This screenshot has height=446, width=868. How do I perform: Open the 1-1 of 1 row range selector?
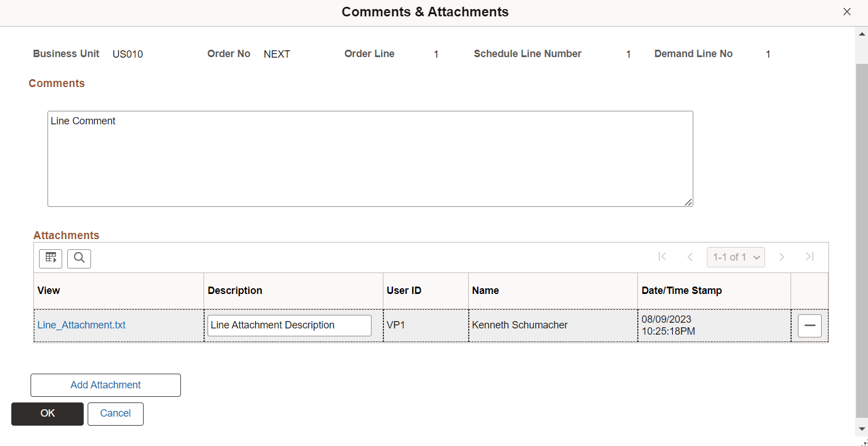coord(736,257)
